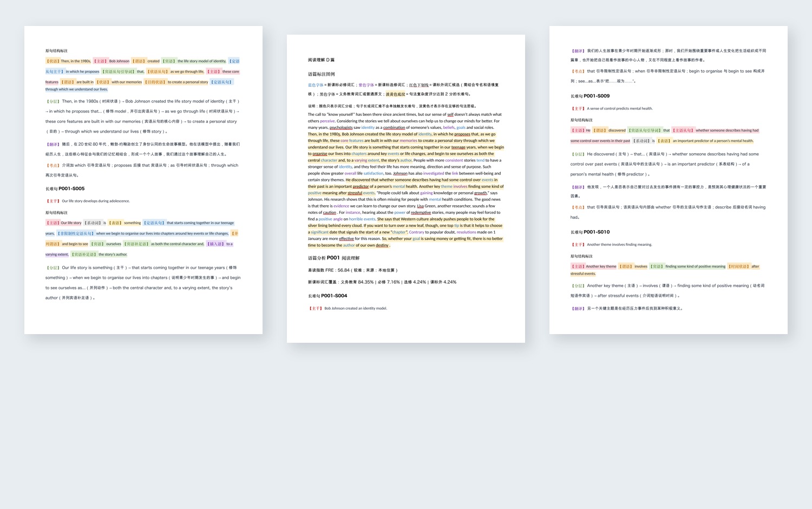Click the line 易读指数 FRE：56.84
The width and height of the screenshot is (812, 509).
coord(353,270)
